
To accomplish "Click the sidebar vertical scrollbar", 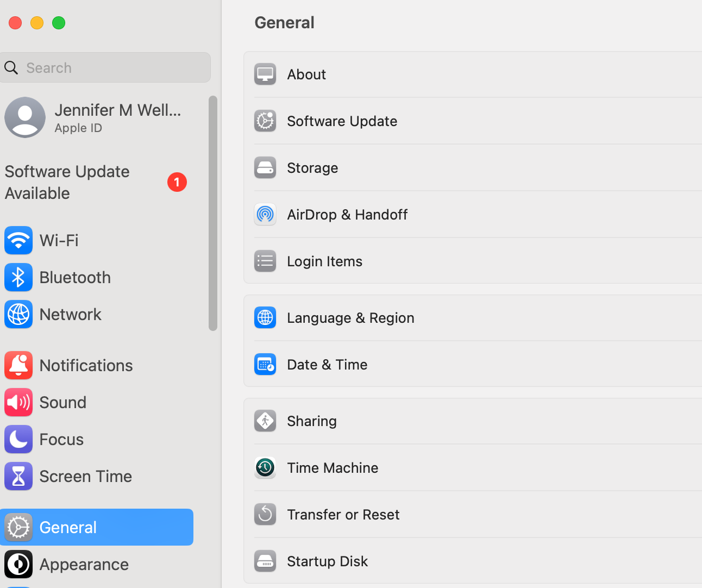I will click(213, 213).
